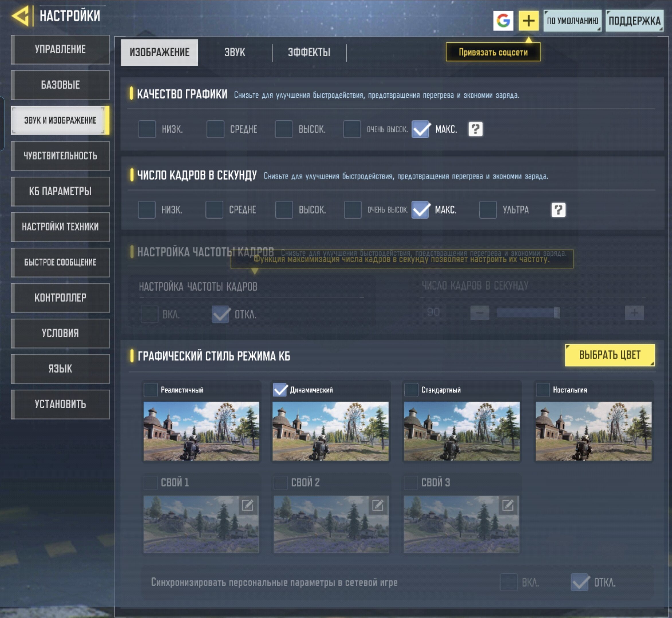Switch to the ЗВУК tab

[235, 52]
